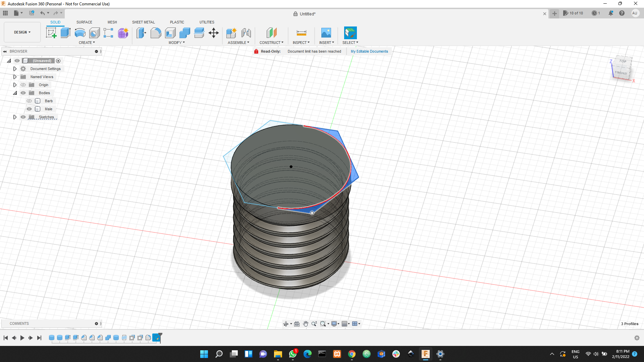Open the Insert menu
Image resolution: width=644 pixels, height=362 pixels.
point(326,43)
